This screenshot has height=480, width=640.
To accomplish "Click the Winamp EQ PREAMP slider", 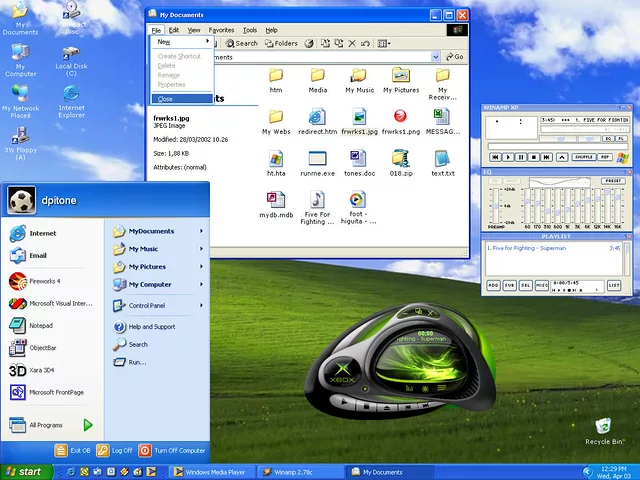I will click(x=496, y=206).
